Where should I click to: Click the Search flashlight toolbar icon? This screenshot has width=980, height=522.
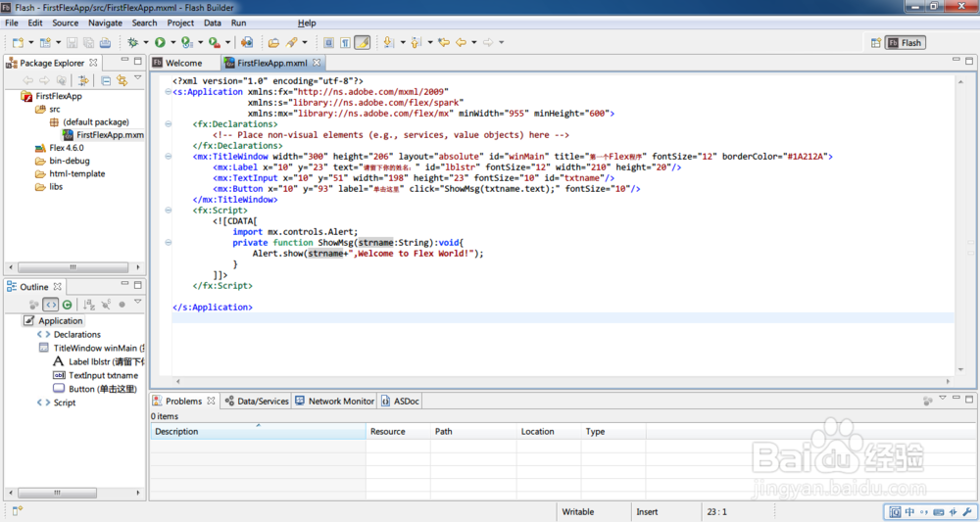point(292,42)
